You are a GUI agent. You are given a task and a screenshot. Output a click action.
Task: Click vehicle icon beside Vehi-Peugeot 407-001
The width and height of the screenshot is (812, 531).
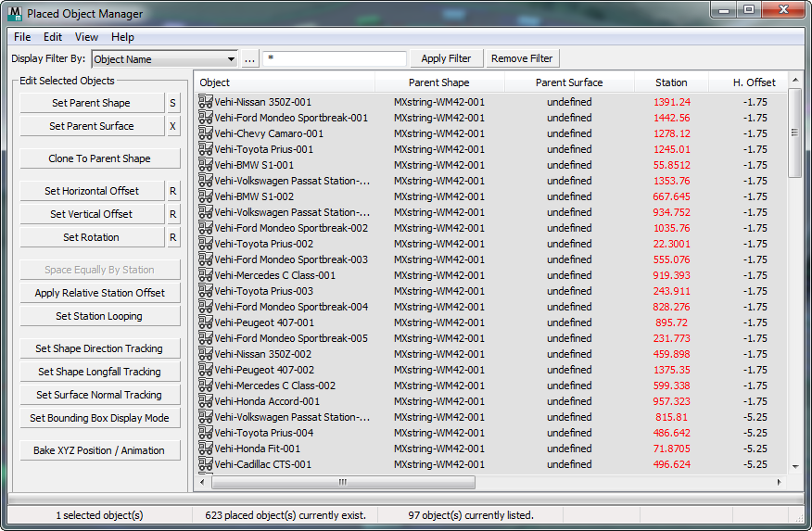pyautogui.click(x=206, y=322)
